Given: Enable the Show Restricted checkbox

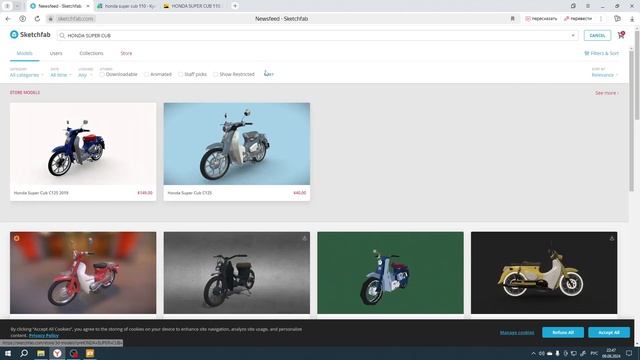Looking at the screenshot, I should [x=216, y=74].
